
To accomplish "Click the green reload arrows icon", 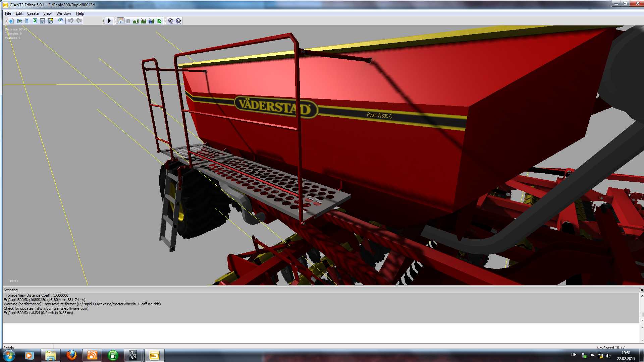I will pyautogui.click(x=35, y=21).
